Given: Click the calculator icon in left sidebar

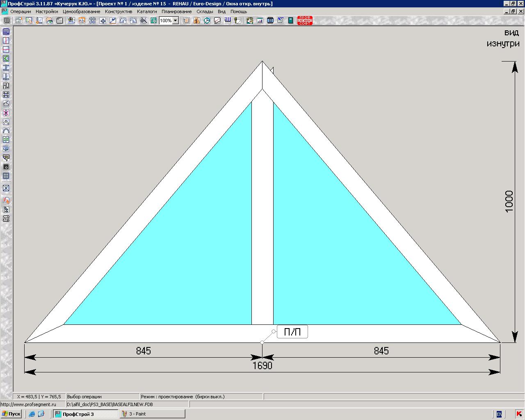Looking at the screenshot, I should click(x=6, y=32).
